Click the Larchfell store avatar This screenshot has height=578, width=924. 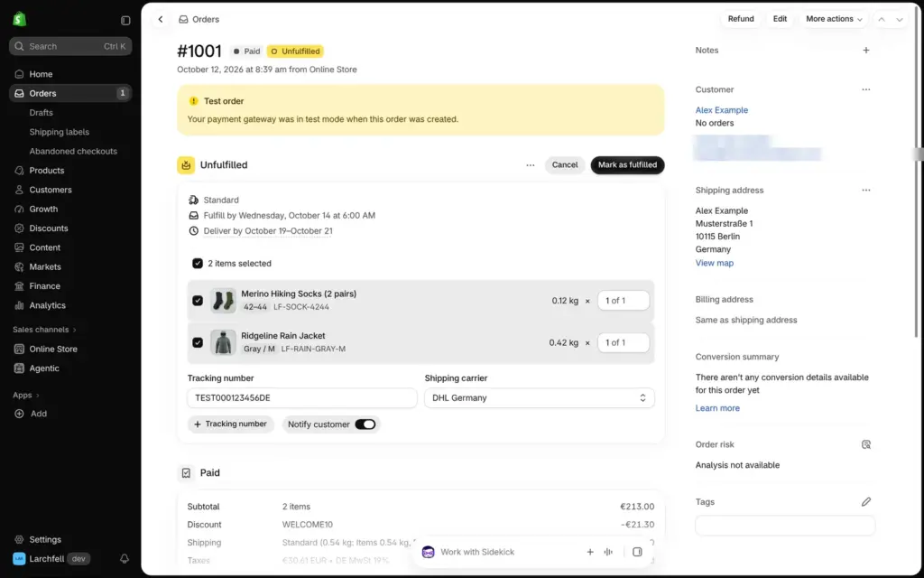[19, 558]
